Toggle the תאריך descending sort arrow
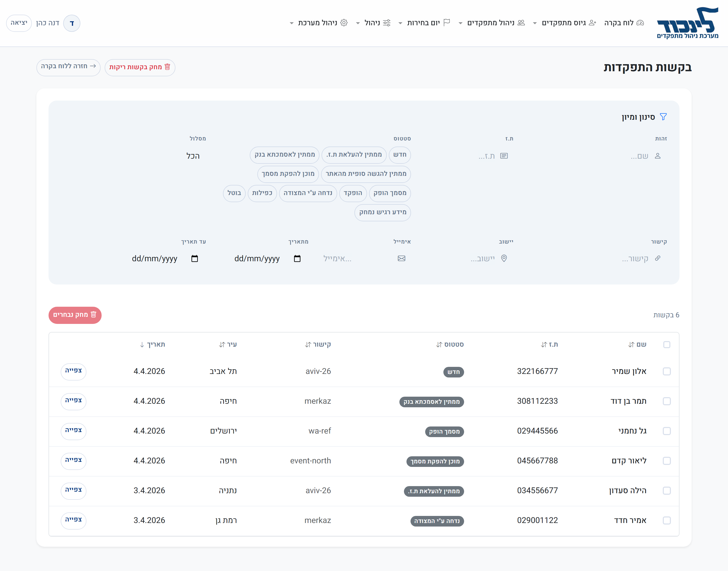Viewport: 728px width, 571px height. 142,345
